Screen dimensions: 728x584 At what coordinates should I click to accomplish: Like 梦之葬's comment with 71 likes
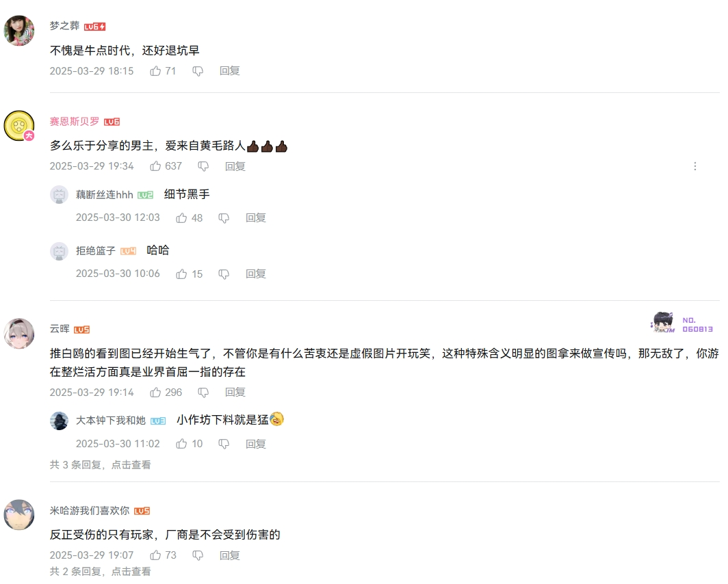tap(155, 71)
